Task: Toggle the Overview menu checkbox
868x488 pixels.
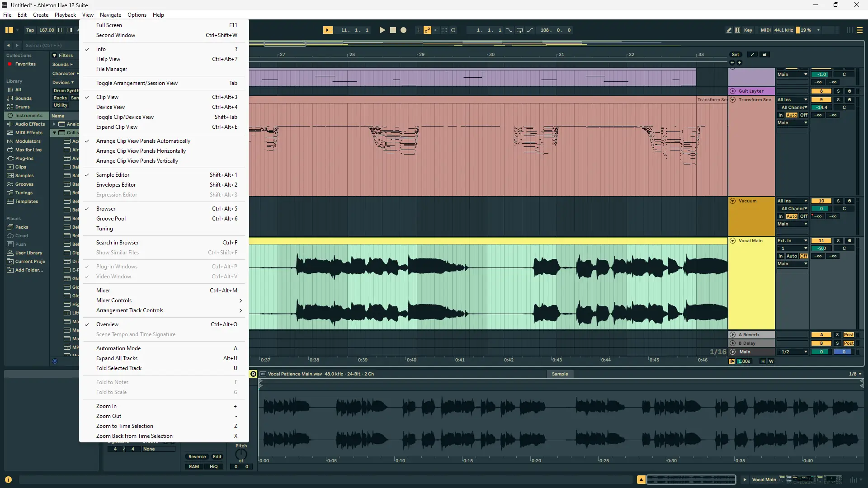Action: pyautogui.click(x=107, y=324)
